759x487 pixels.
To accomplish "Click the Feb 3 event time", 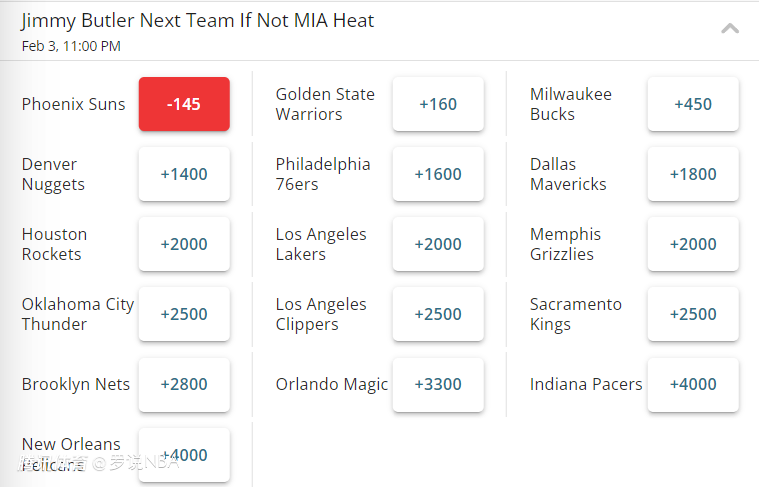I will coord(71,46).
